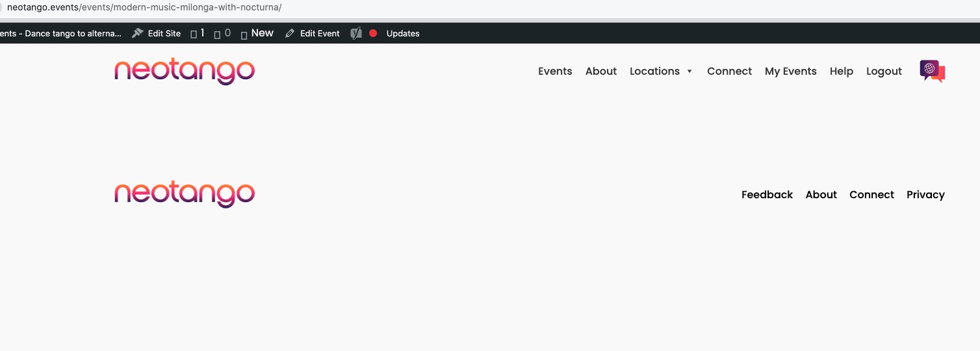Open the Privacy footer link

(x=925, y=194)
